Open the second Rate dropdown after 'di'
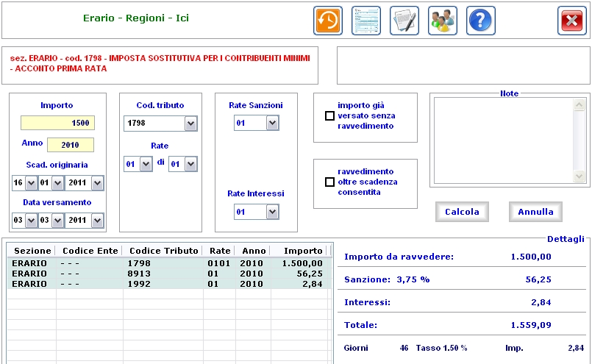This screenshot has width=592, height=364. [x=190, y=164]
